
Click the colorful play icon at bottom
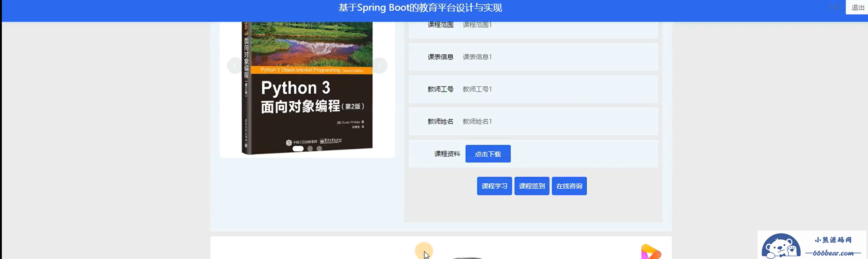(651, 252)
